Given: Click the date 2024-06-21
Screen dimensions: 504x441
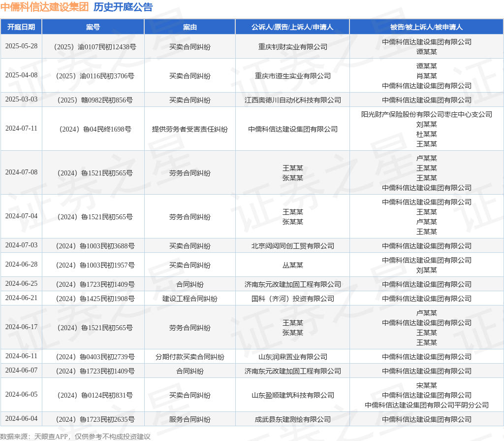Looking at the screenshot, I should click(x=21, y=298).
